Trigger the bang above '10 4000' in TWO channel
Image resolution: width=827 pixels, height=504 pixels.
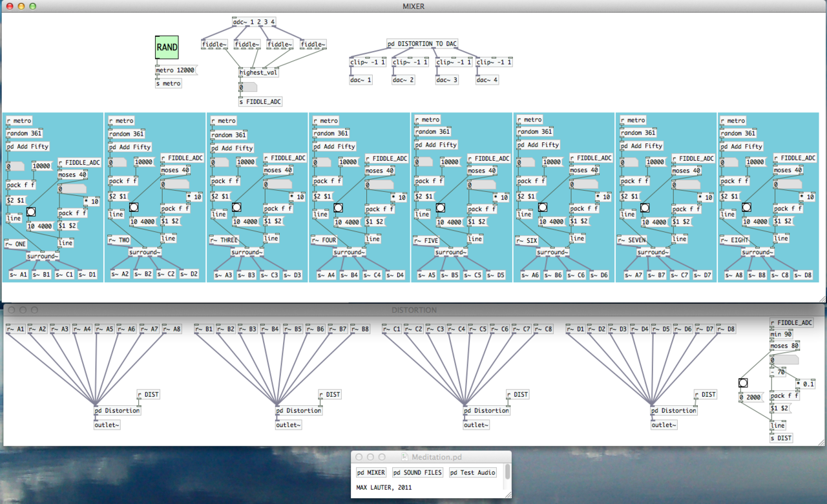134,207
